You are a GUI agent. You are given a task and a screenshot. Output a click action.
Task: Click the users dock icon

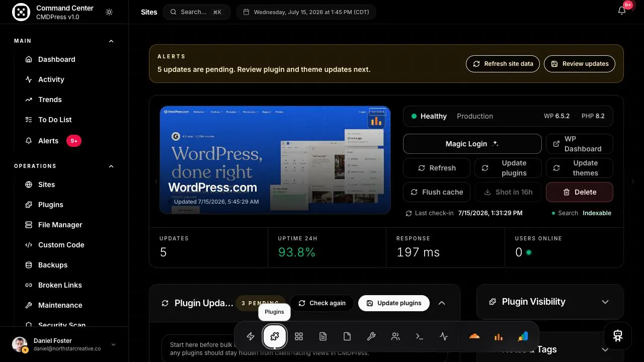click(395, 336)
